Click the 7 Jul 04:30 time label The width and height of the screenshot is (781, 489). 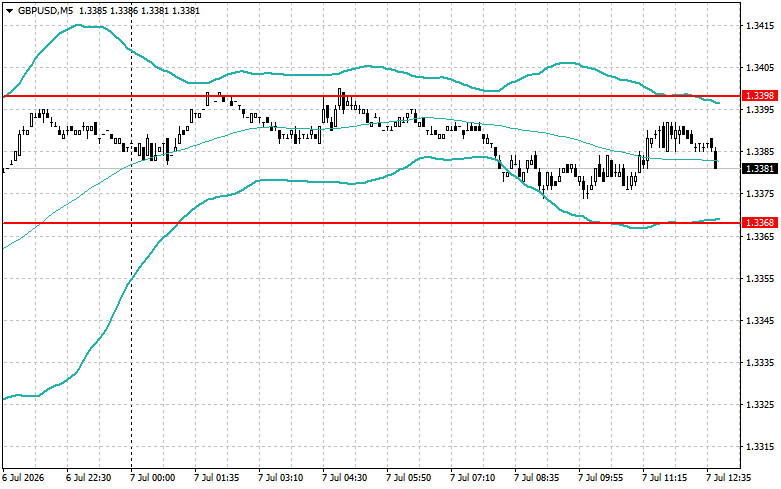[x=345, y=478]
